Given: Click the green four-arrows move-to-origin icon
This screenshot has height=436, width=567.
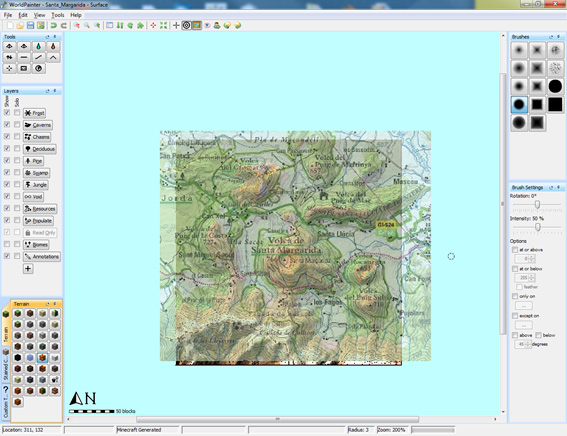Looking at the screenshot, I should coord(163,25).
